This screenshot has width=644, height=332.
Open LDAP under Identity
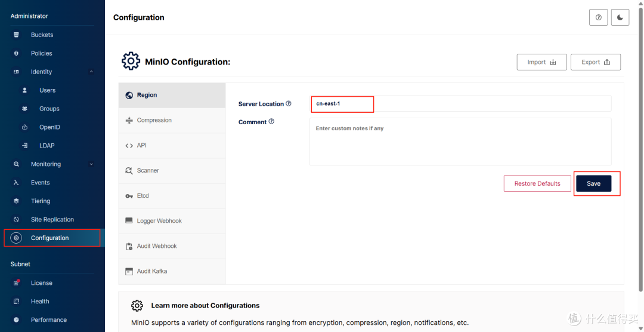coord(47,146)
